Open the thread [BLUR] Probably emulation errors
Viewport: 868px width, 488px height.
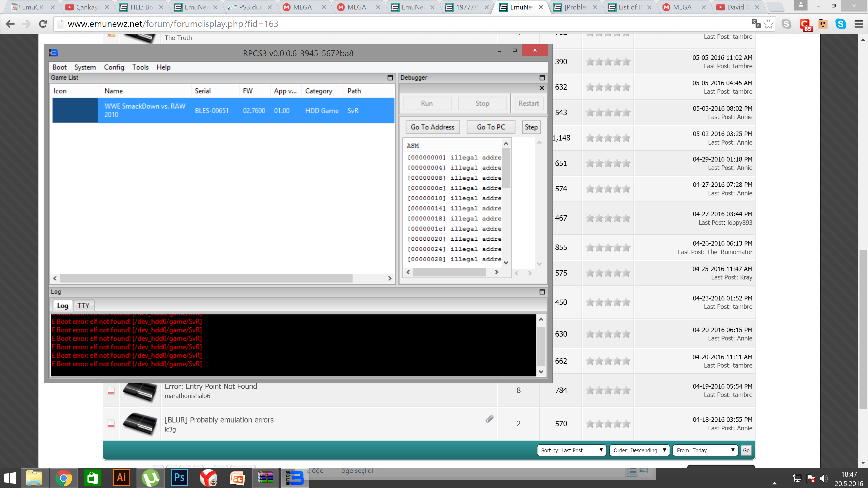[x=219, y=420]
